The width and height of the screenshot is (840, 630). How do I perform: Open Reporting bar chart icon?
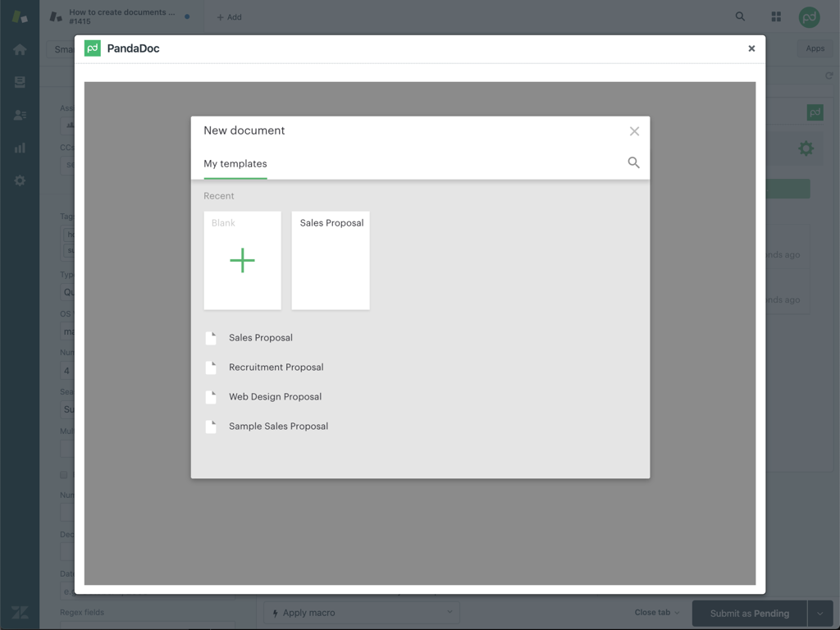tap(20, 148)
